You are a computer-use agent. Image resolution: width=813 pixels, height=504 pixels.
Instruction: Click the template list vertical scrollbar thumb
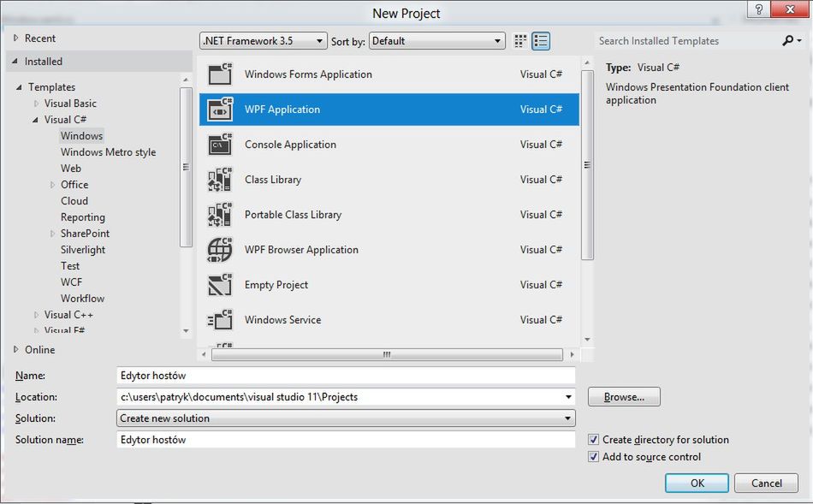[587, 165]
